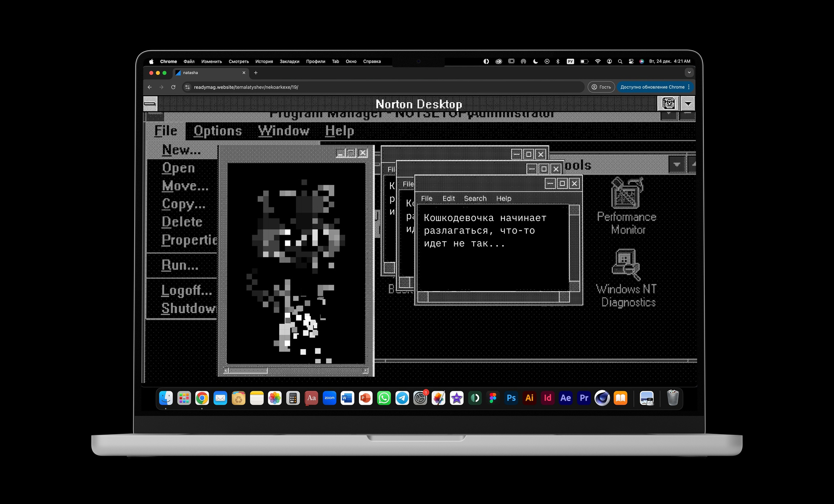Open the Options menu in Program Manager

click(217, 131)
